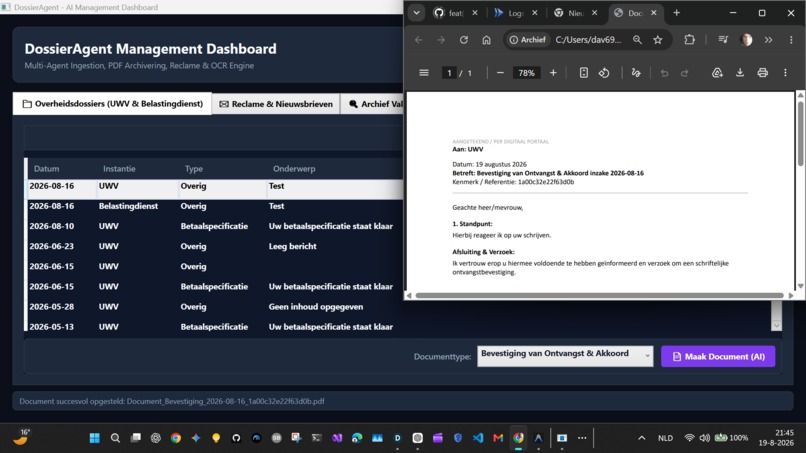The width and height of the screenshot is (806, 453).
Task: Select the 'Leeg bericht' row
Action: [x=215, y=246]
